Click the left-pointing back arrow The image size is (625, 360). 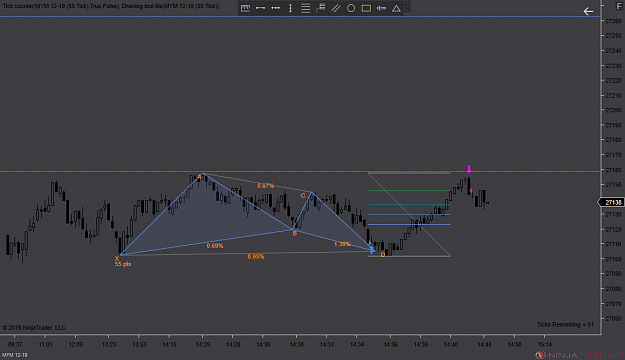coord(588,11)
